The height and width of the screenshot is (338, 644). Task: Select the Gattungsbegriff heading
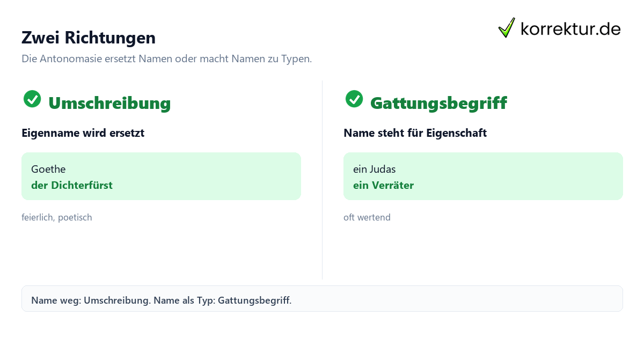[438, 102]
